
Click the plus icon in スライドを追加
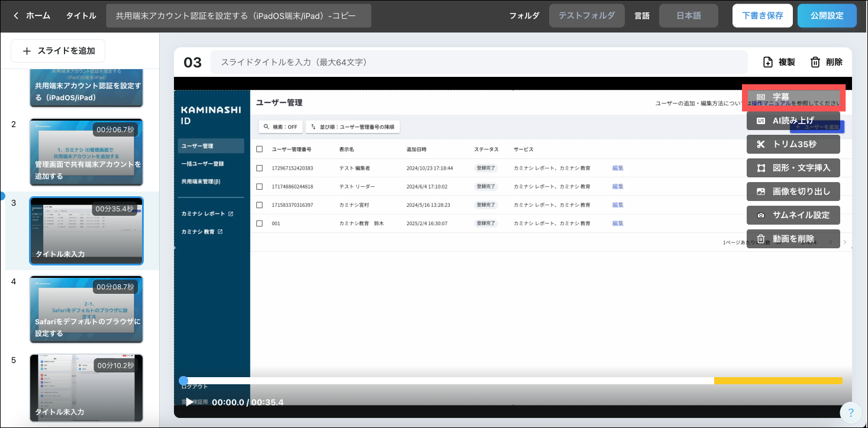(27, 51)
